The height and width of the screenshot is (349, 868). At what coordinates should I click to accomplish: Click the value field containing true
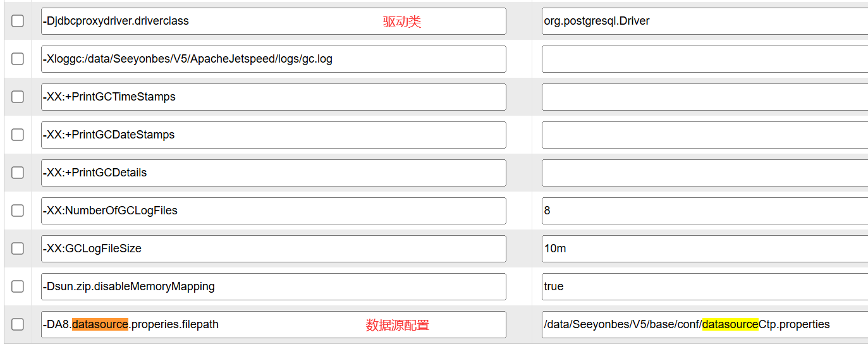(x=705, y=286)
